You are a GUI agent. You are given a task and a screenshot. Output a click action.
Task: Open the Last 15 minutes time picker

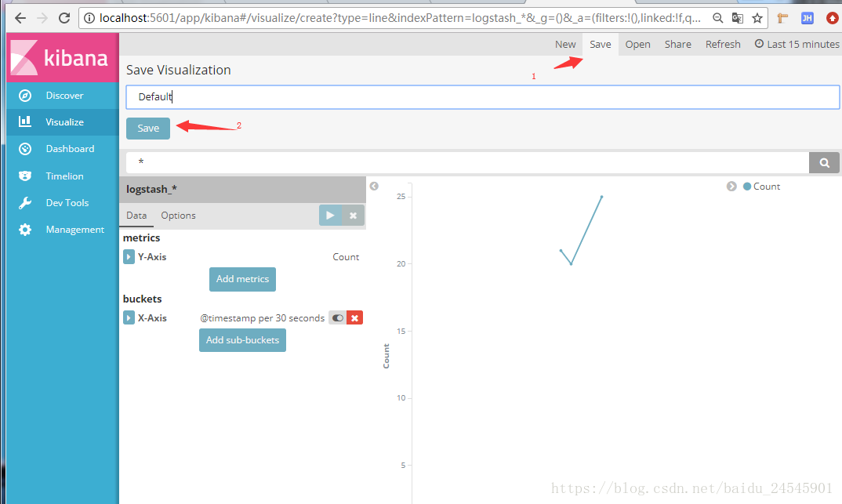tap(797, 44)
